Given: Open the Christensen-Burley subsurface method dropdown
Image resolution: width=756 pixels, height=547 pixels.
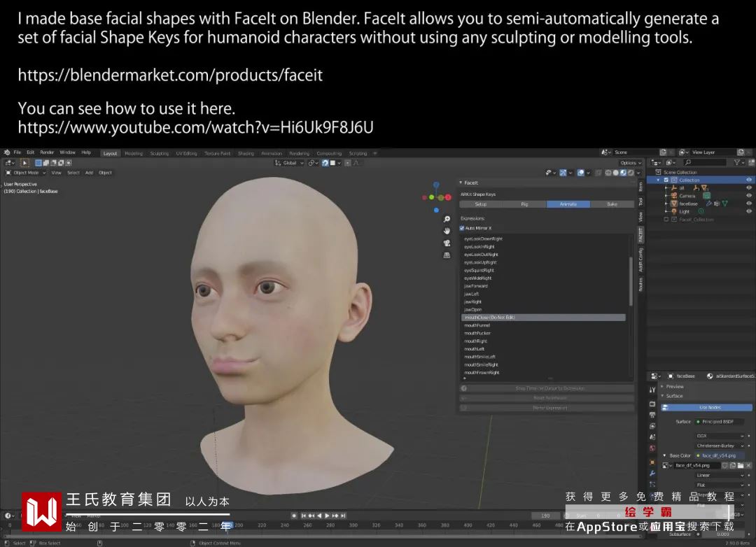Looking at the screenshot, I should (720, 446).
